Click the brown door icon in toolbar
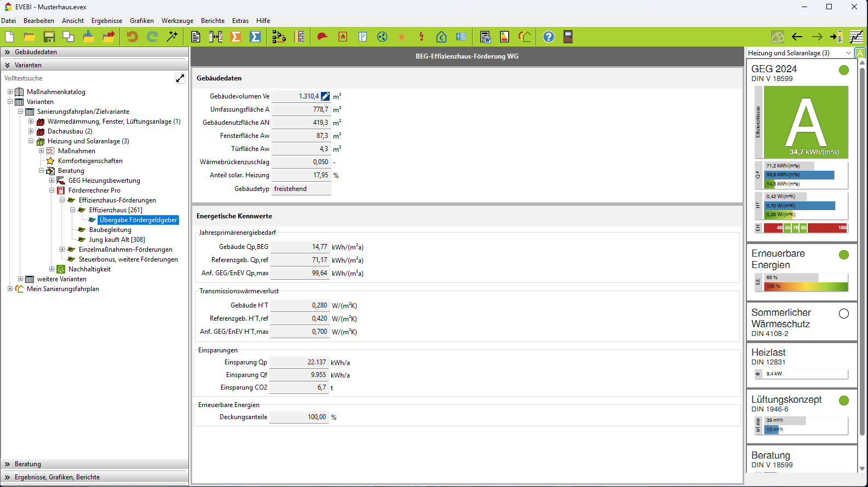This screenshot has width=868, height=487. tap(568, 37)
